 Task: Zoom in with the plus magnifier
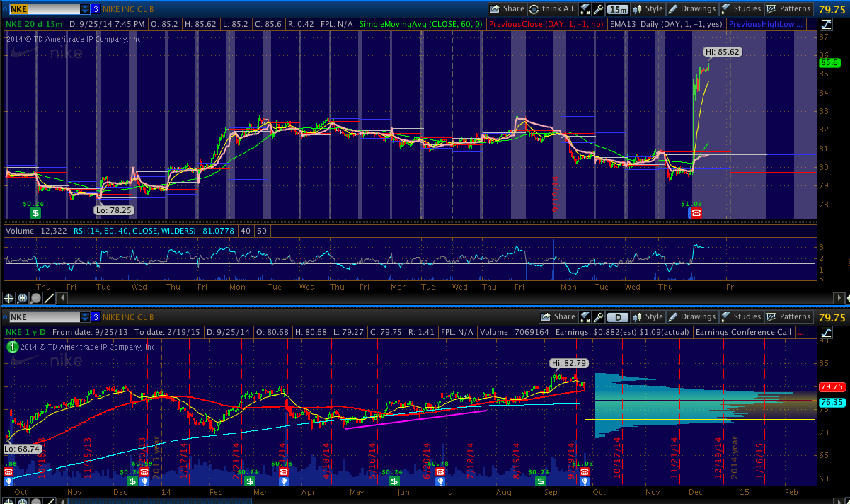click(23, 298)
